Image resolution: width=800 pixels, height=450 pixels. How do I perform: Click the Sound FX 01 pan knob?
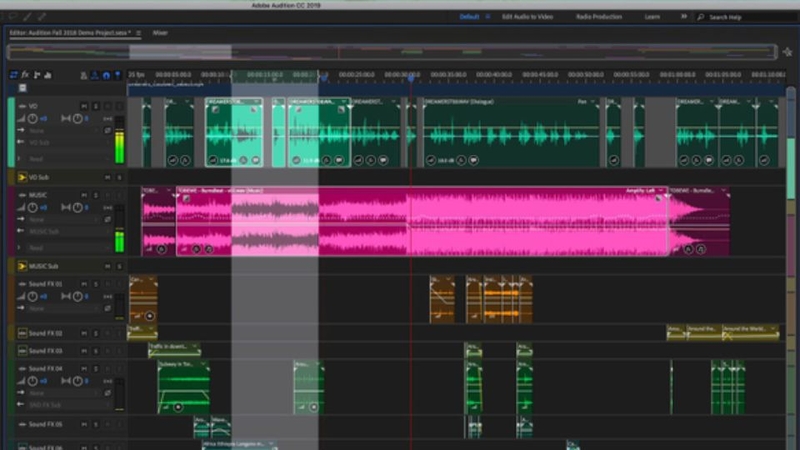click(x=77, y=296)
